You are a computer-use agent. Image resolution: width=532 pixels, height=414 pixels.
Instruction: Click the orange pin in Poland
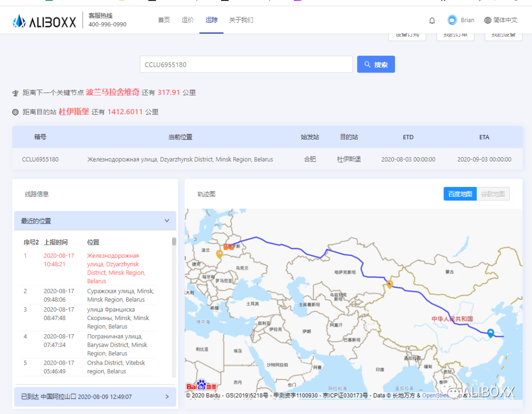click(x=219, y=254)
